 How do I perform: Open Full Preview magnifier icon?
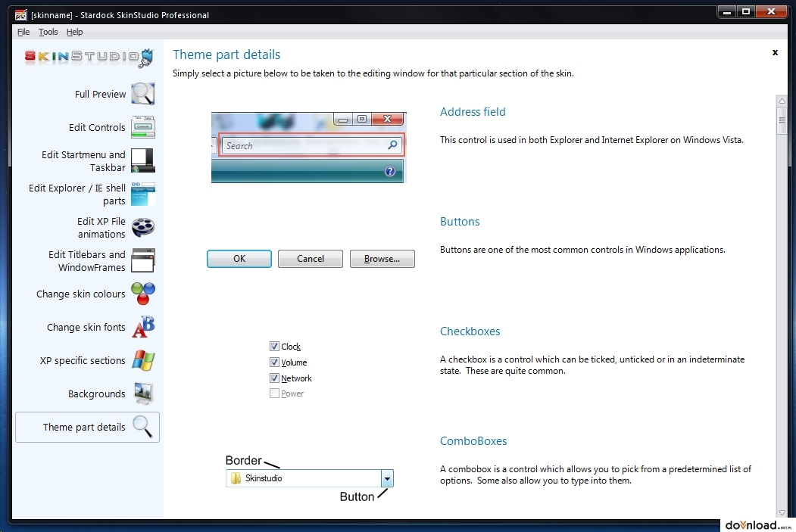coord(142,94)
